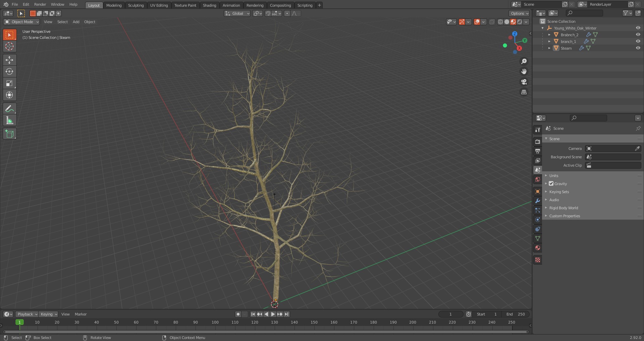Open Material properties tab

click(x=538, y=248)
